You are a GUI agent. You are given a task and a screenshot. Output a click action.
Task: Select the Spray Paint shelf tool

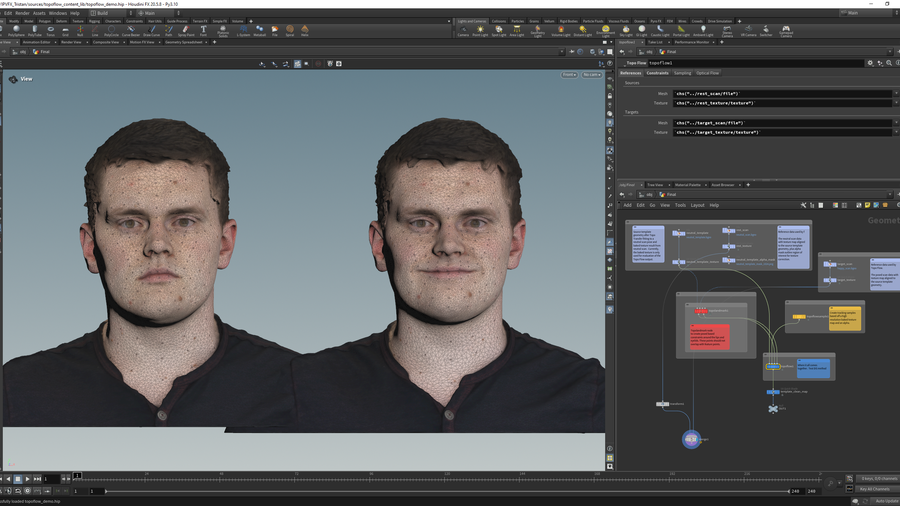pyautogui.click(x=186, y=30)
